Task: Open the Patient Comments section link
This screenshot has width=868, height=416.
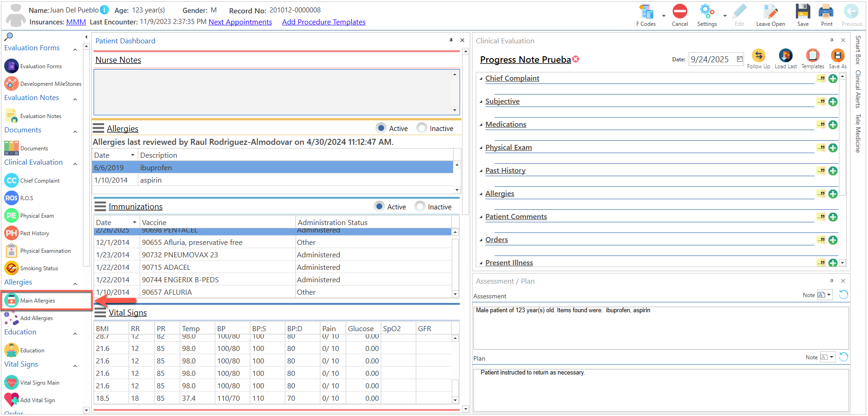Action: (516, 217)
